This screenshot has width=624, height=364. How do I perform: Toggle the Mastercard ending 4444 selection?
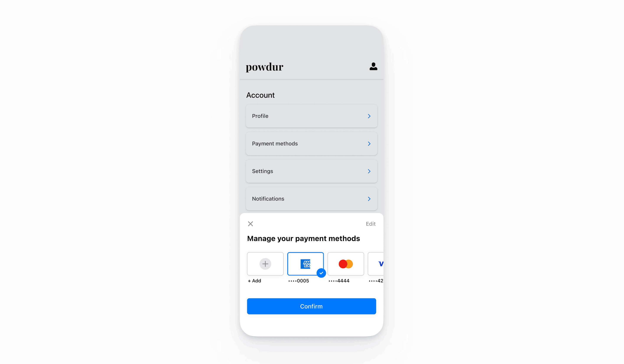tap(345, 264)
